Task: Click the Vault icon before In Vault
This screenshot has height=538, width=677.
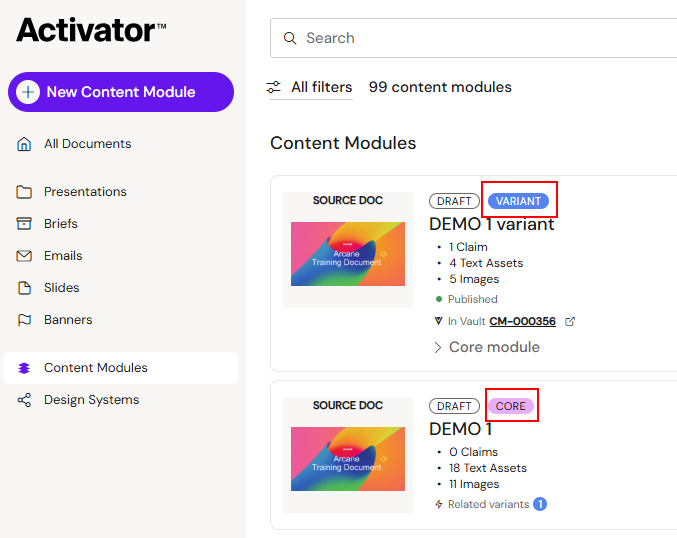Action: (438, 321)
